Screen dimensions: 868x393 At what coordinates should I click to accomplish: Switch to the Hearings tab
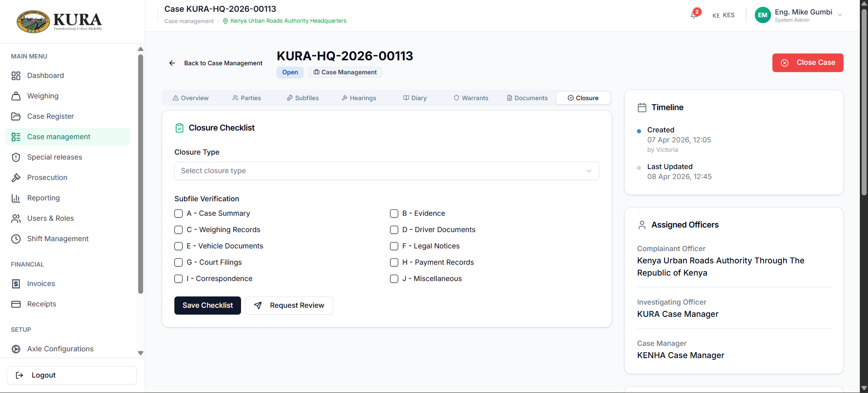click(x=359, y=98)
